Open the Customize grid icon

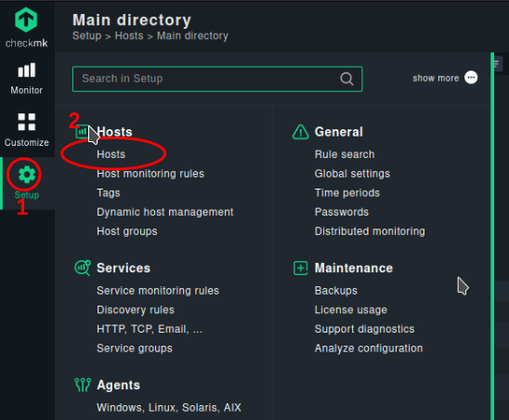tap(27, 122)
